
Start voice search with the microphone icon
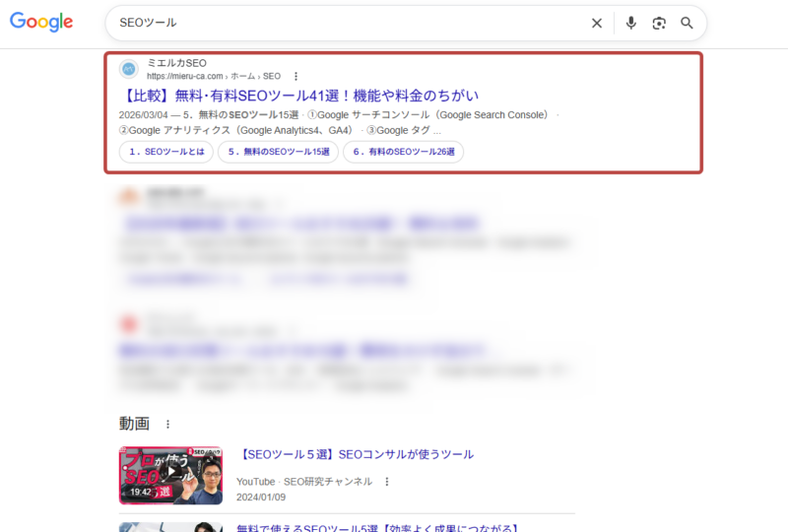point(631,23)
